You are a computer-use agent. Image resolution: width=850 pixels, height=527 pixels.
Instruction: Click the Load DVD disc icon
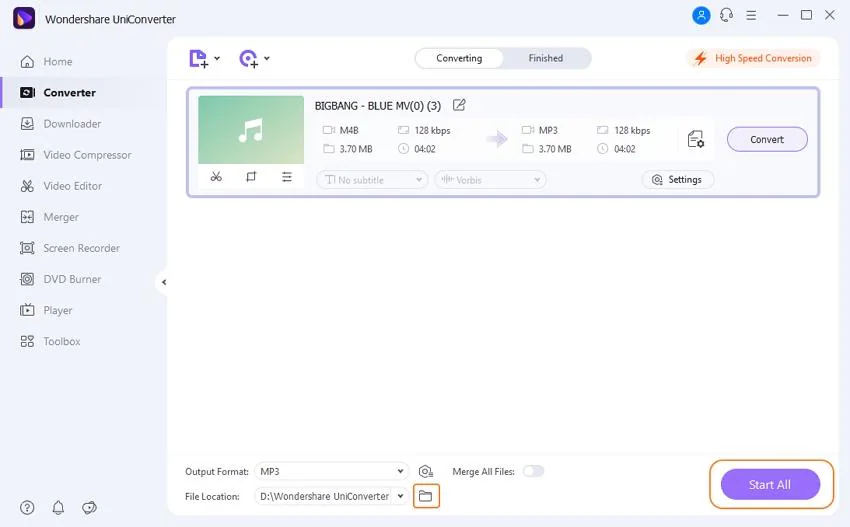click(x=248, y=59)
